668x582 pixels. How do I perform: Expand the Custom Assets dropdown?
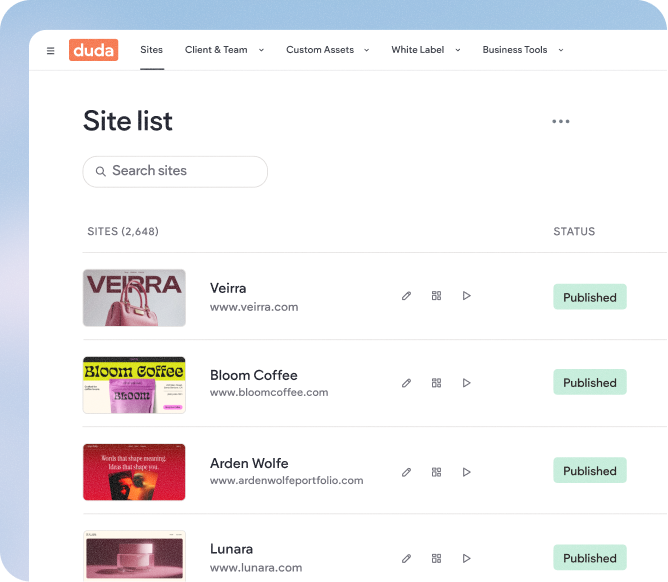coord(327,50)
